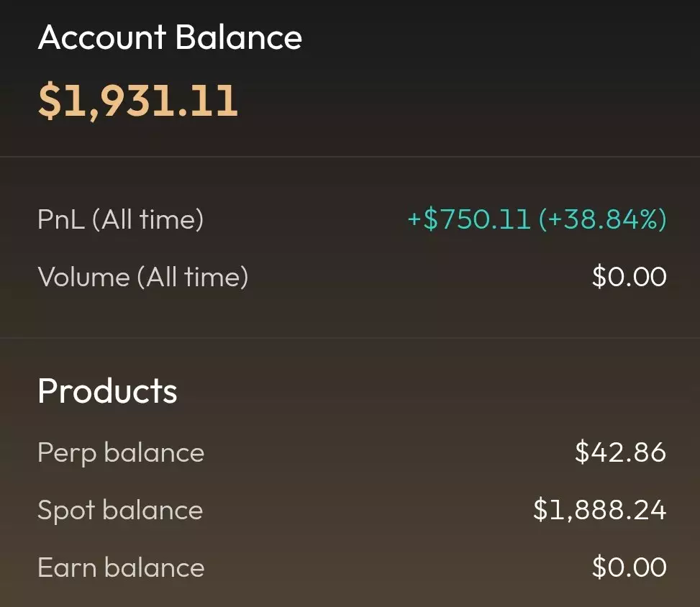Click the word "Spot" in Spot balance

point(65,510)
